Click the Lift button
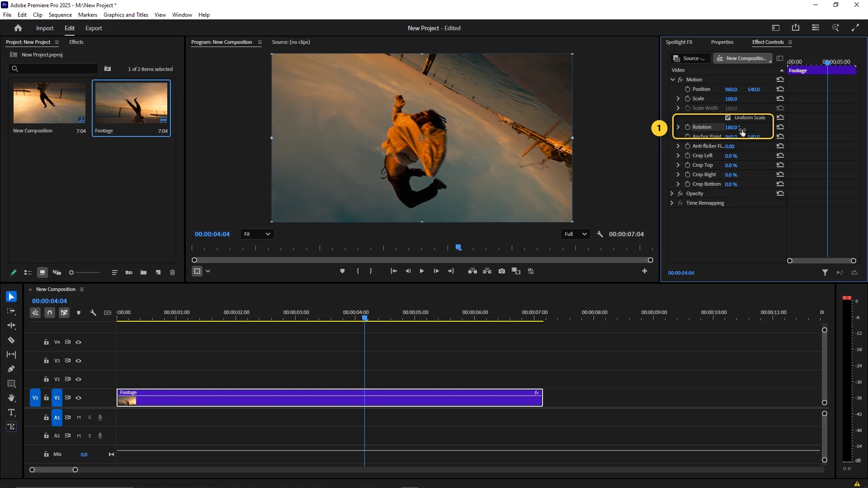This screenshot has height=488, width=868. 472,271
